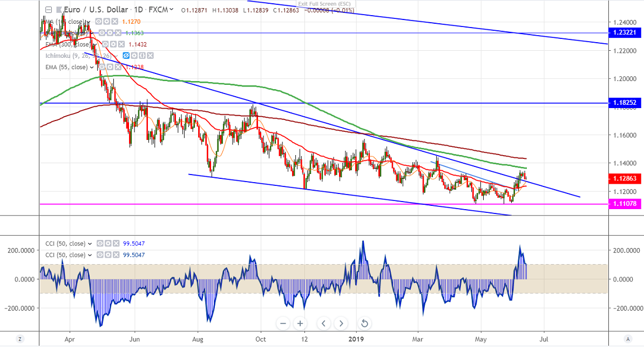The height and width of the screenshot is (348, 644).
Task: Click the Oct label on the time axis
Action: pyautogui.click(x=260, y=339)
